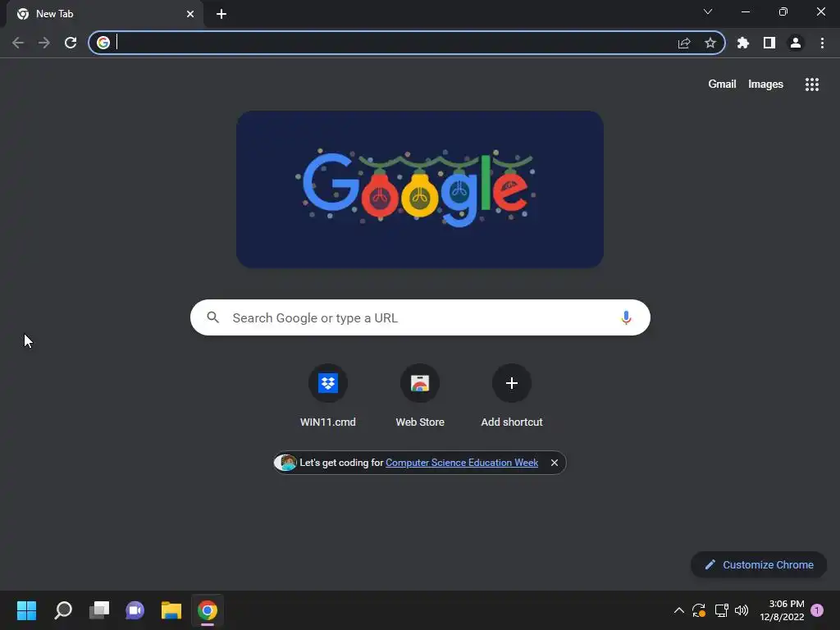Image resolution: width=840 pixels, height=630 pixels.
Task: Open the Extensions puzzle icon
Action: [x=743, y=43]
